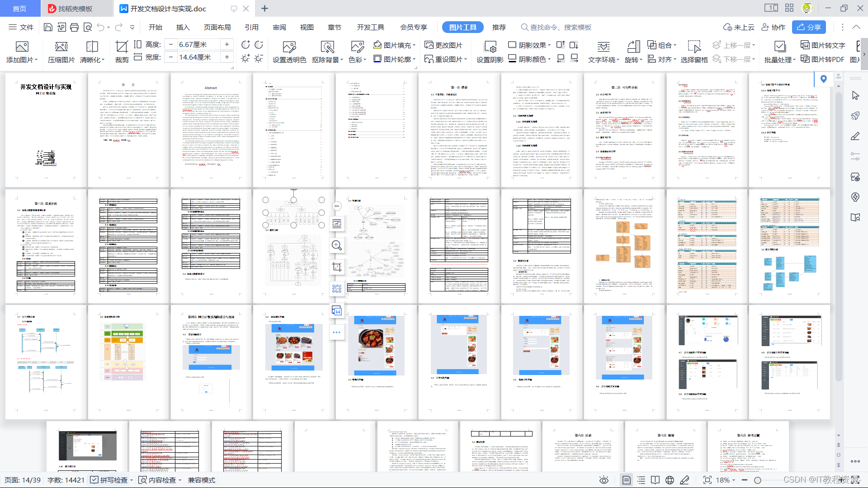Click the rocket icon in right sidebar

coord(855,116)
